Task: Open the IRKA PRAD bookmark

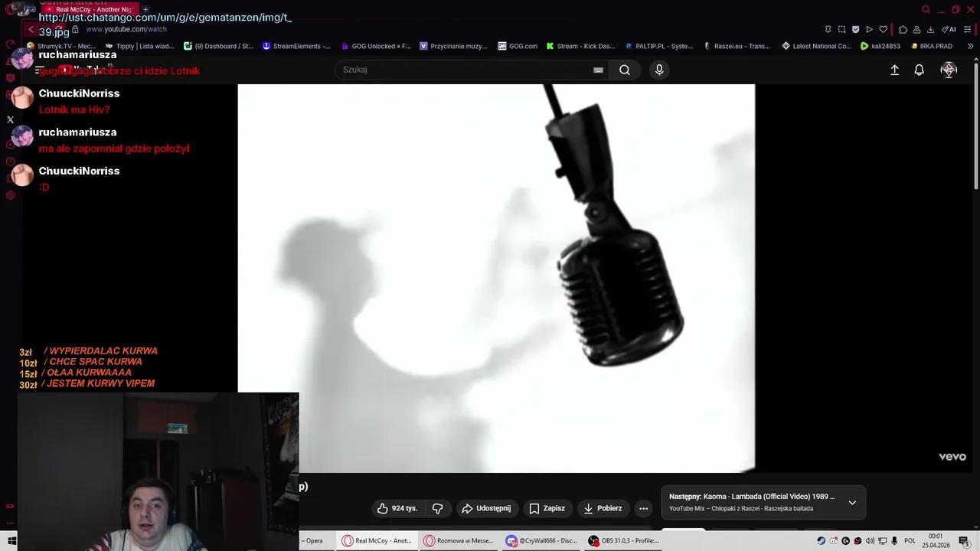Action: tap(931, 46)
